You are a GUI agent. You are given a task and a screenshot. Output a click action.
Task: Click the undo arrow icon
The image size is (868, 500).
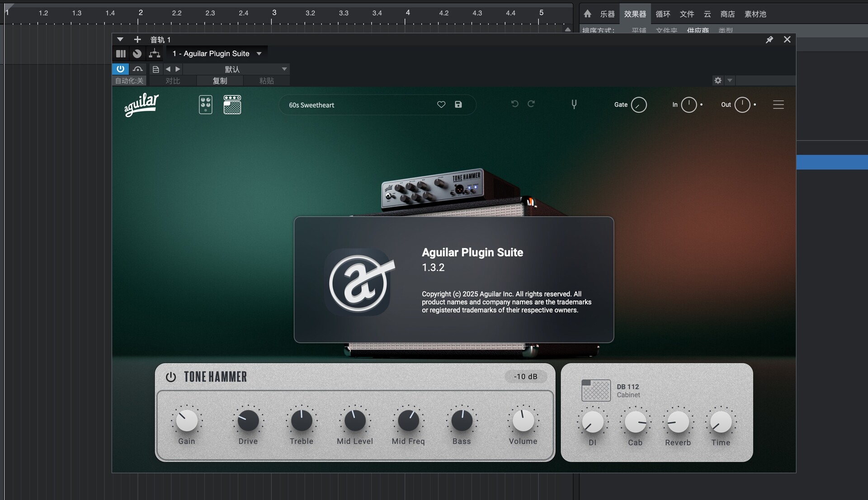pyautogui.click(x=514, y=104)
